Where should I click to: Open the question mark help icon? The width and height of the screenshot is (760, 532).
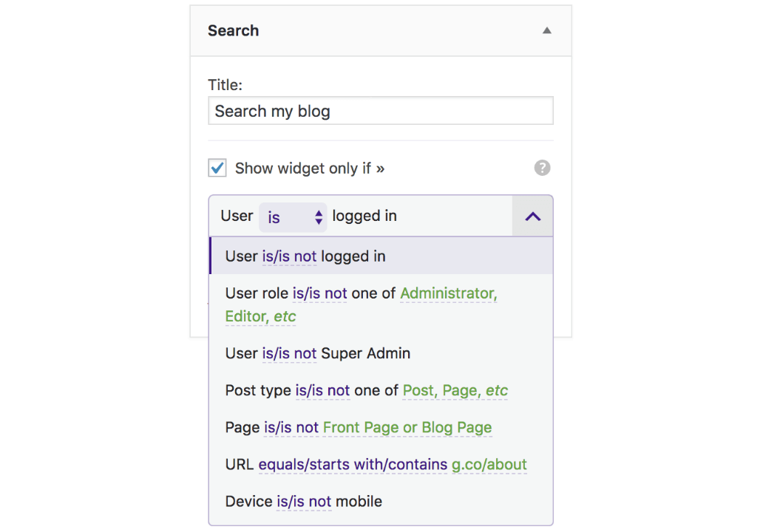542,168
